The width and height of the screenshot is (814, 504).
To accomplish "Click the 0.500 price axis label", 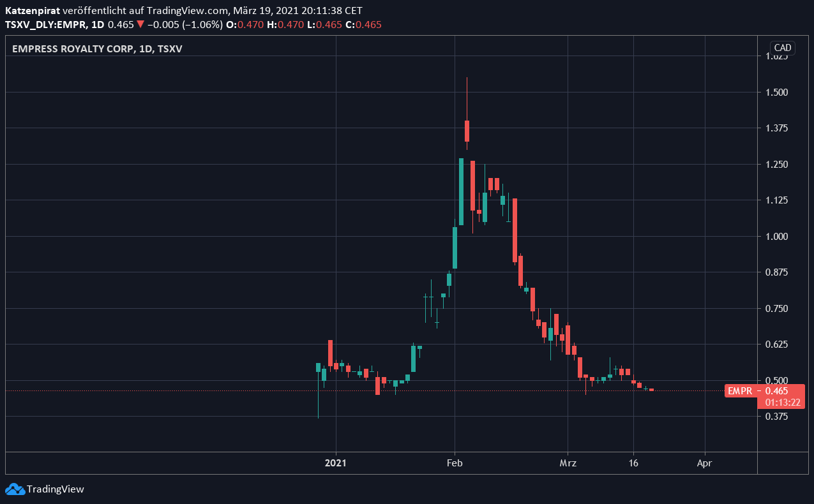I will click(777, 381).
